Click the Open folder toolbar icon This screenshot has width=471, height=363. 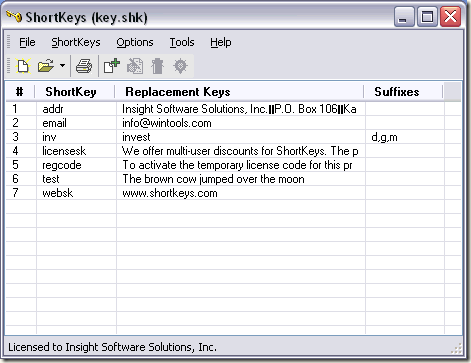coord(46,66)
